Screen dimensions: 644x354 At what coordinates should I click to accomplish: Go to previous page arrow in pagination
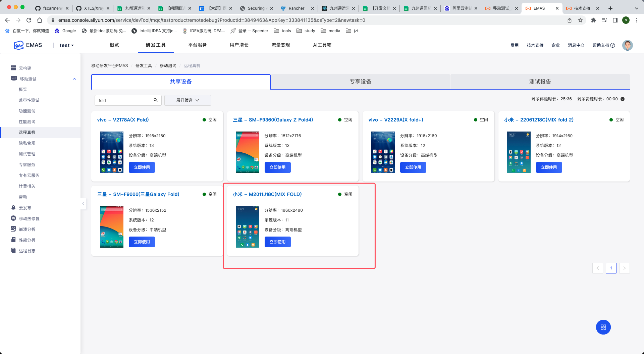[x=598, y=268]
